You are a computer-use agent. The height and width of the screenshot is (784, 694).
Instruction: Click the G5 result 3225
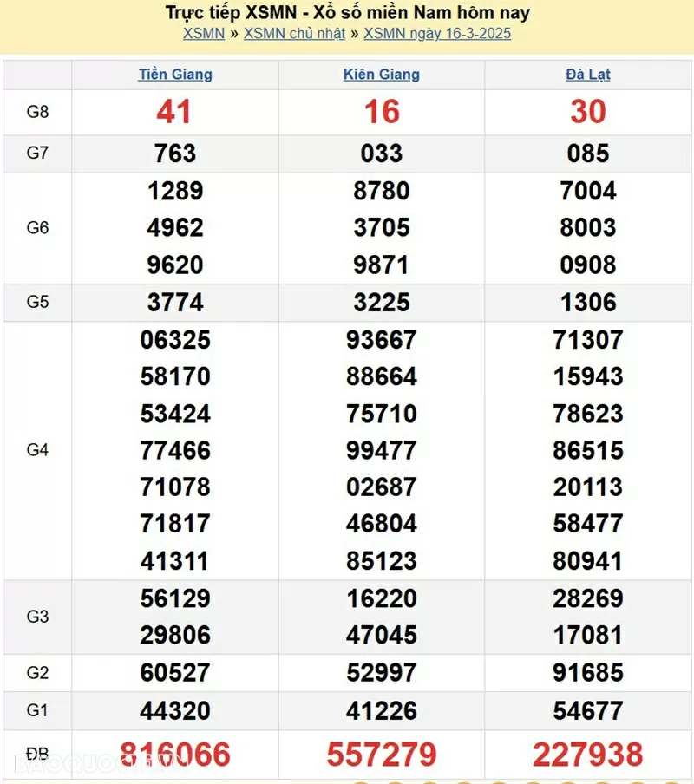(382, 303)
